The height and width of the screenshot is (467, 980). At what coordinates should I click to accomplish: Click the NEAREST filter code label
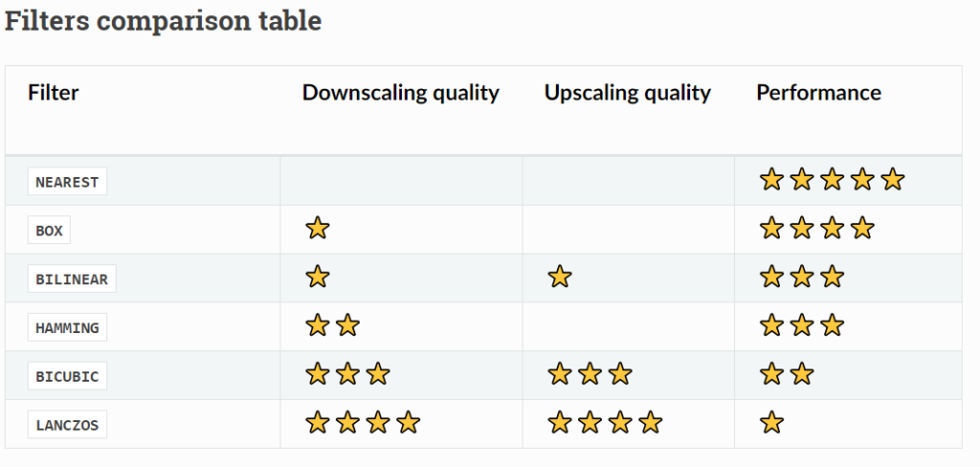(67, 182)
